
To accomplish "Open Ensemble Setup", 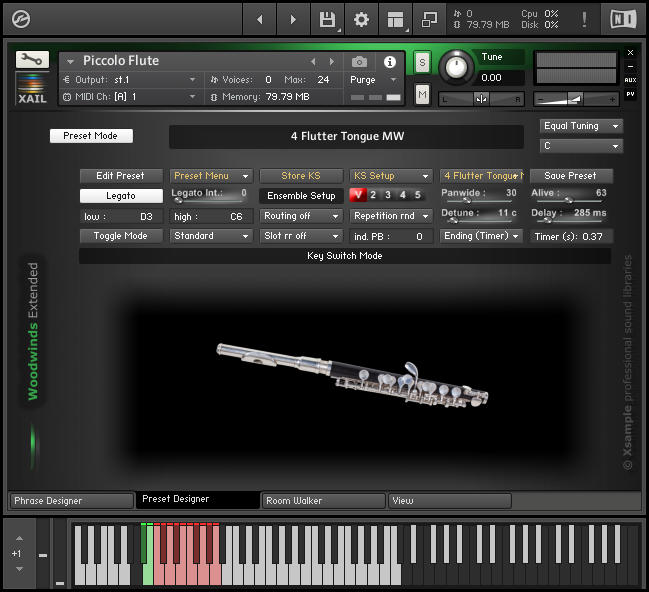I will 301,196.
